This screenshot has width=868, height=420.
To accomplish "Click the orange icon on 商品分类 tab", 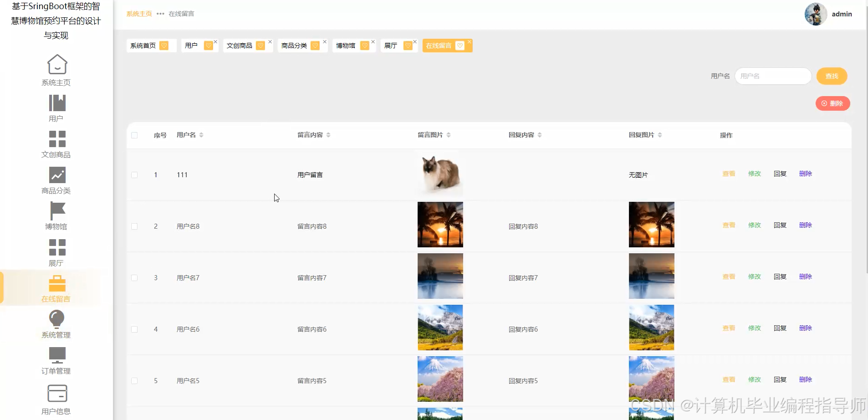I will [315, 46].
